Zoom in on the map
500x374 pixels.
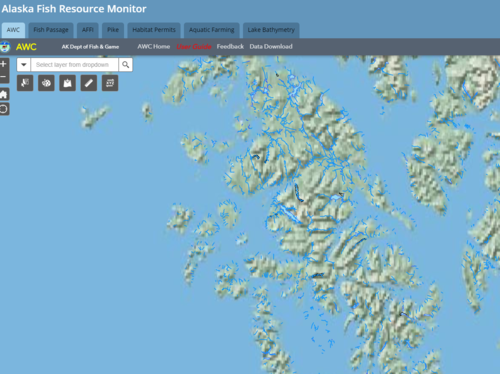tap(4, 64)
